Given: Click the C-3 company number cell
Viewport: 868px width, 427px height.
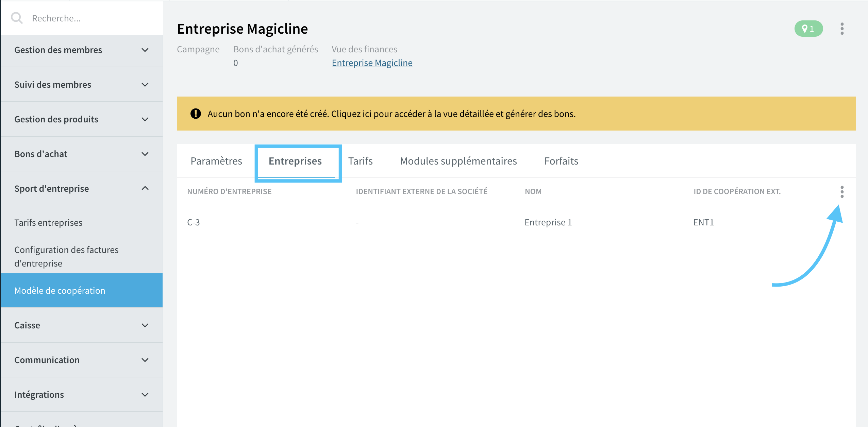Looking at the screenshot, I should point(194,222).
